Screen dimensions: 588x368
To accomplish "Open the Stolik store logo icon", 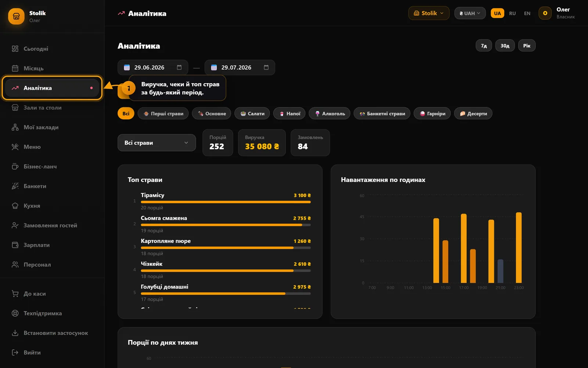I will [16, 17].
